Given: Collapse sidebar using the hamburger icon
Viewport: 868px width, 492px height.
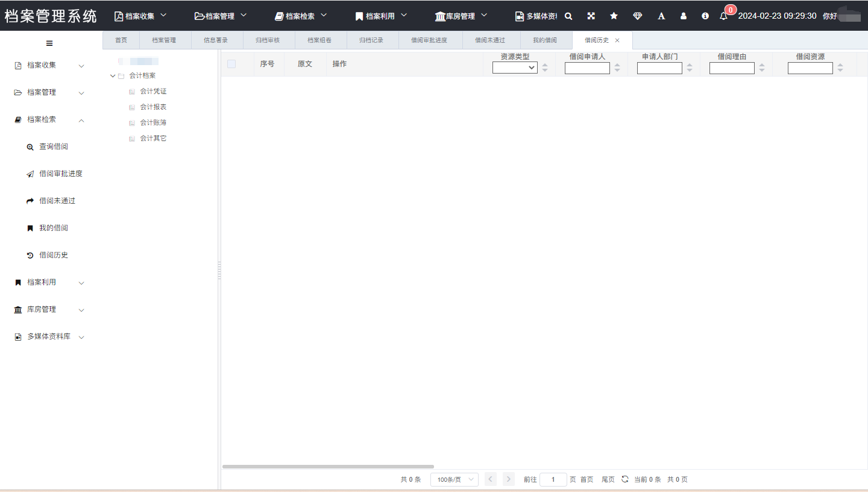Looking at the screenshot, I should tap(49, 43).
